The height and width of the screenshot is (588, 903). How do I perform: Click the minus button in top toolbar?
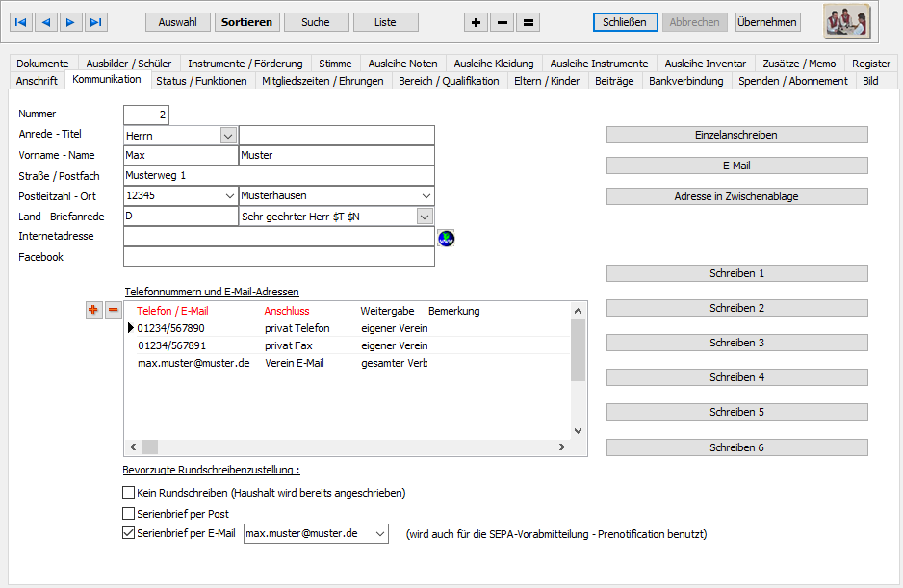click(502, 22)
